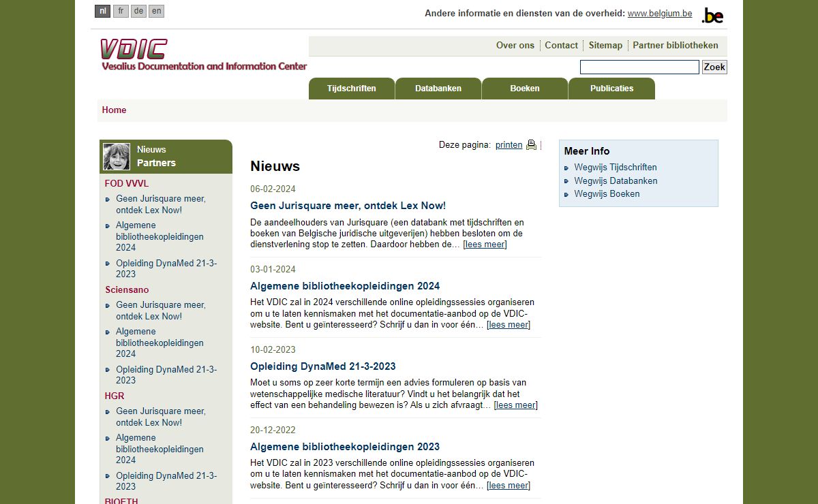
Task: Switch language to English (en)
Action: [156, 11]
